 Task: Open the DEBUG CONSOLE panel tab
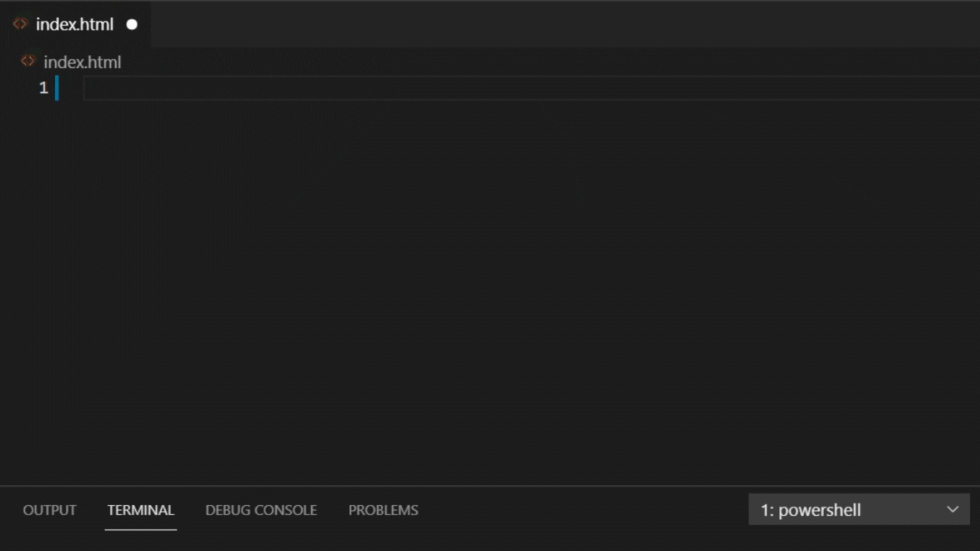[261, 510]
